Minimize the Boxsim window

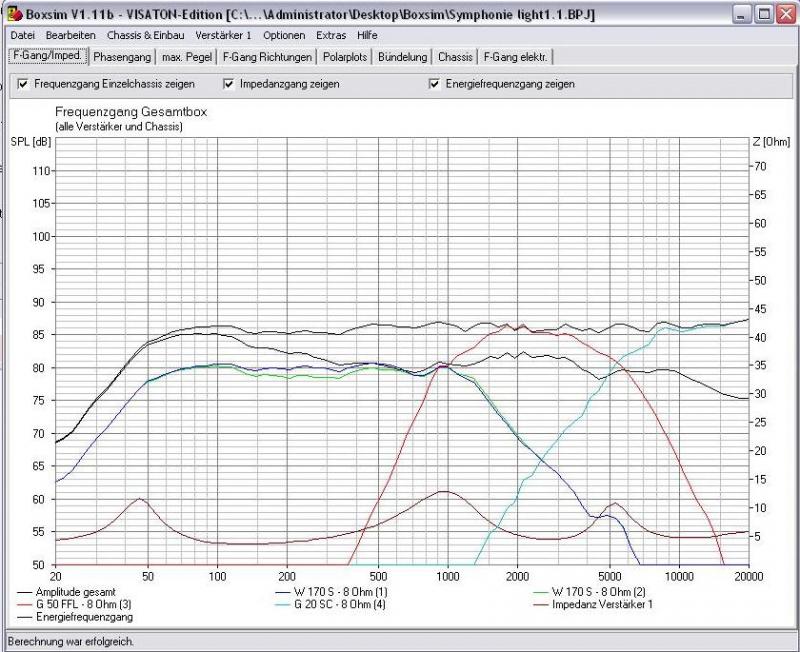[742, 14]
